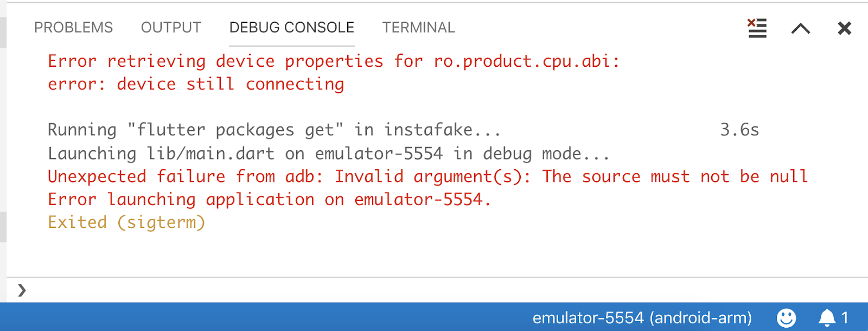868x331 pixels.
Task: Change device emulator-5554 (android-arm)
Action: tap(642, 317)
